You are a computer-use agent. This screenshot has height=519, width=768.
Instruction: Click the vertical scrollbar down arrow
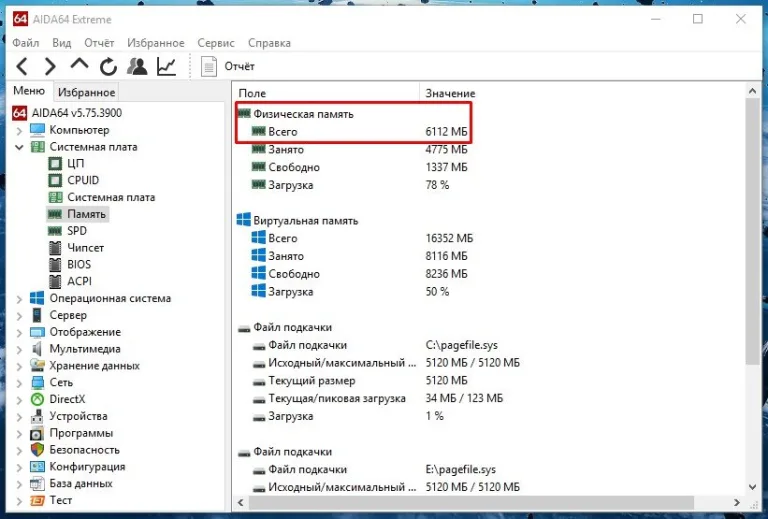[x=753, y=487]
